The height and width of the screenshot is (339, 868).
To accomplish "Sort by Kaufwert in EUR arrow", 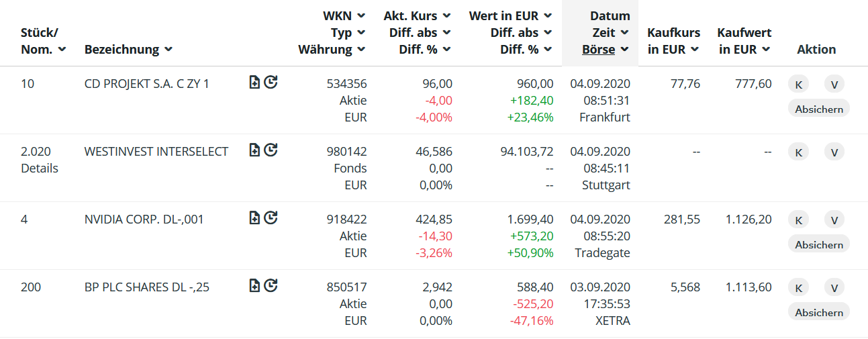I will [766, 50].
